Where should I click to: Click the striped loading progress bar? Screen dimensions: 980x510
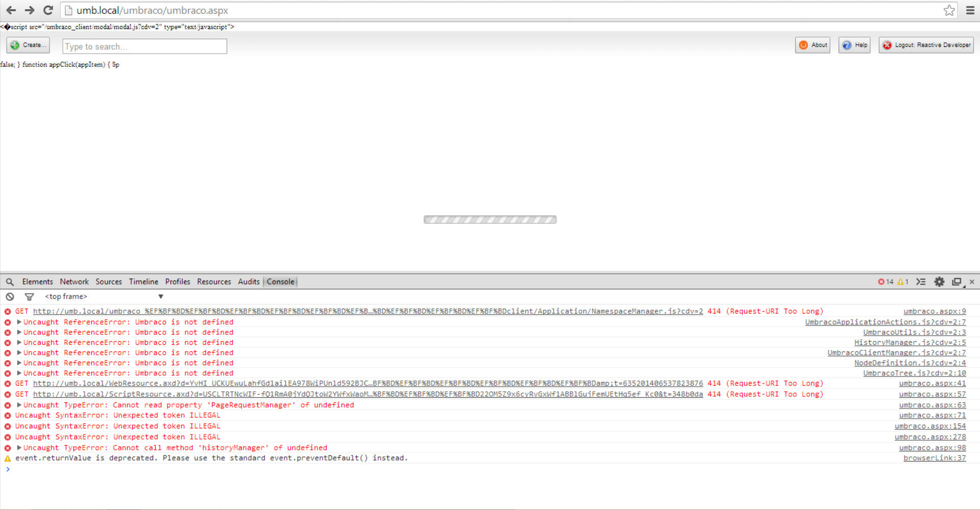[490, 220]
